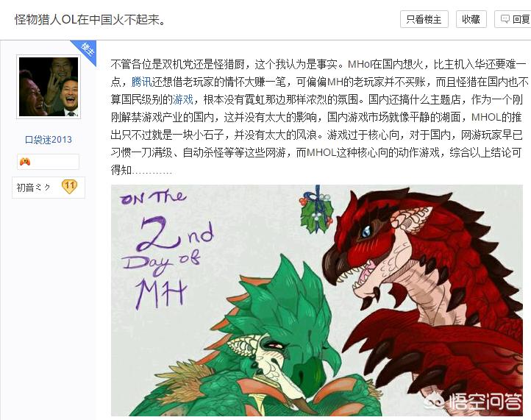
Task: Click the thread title 怪物猎人OL在中国火不起来
Action: coord(90,19)
